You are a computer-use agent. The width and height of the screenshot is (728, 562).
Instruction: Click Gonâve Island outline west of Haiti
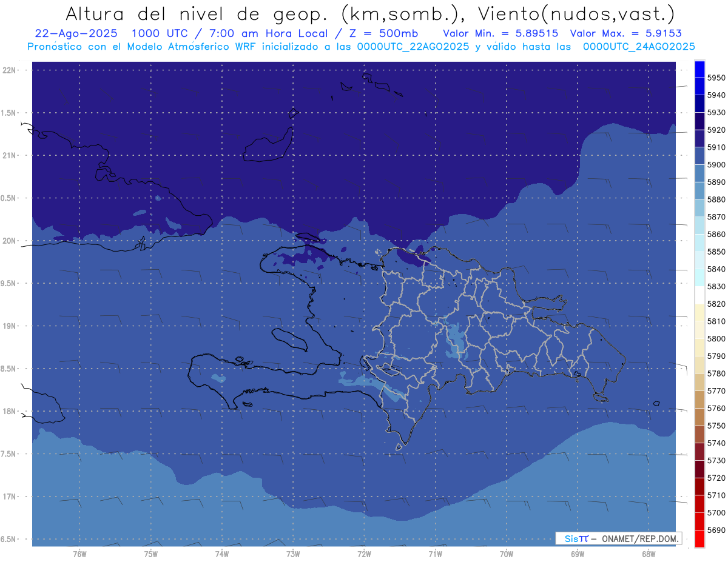tap(289, 339)
